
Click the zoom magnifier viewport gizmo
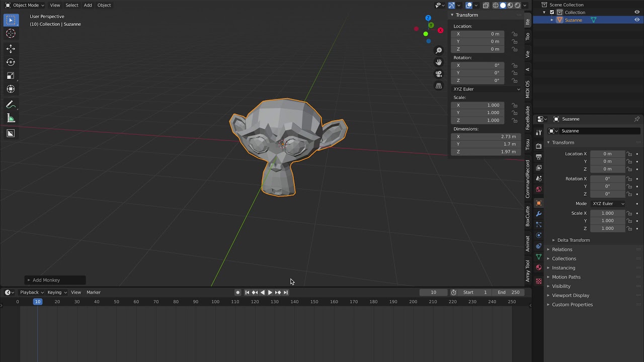point(439,50)
